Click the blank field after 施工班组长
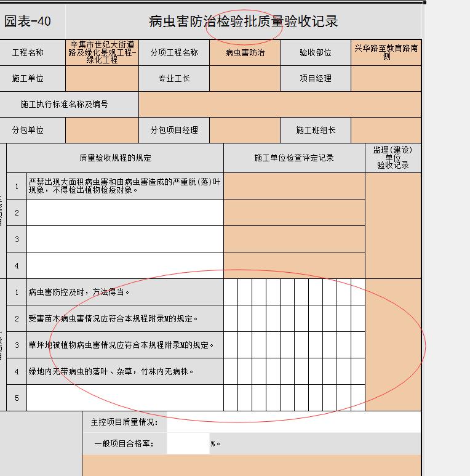The image size is (470, 476). (386, 130)
